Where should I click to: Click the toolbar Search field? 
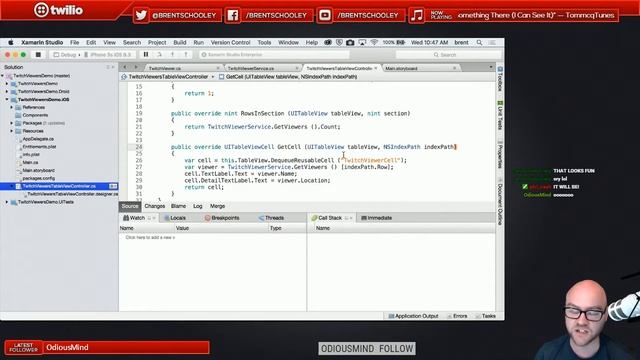click(x=448, y=55)
